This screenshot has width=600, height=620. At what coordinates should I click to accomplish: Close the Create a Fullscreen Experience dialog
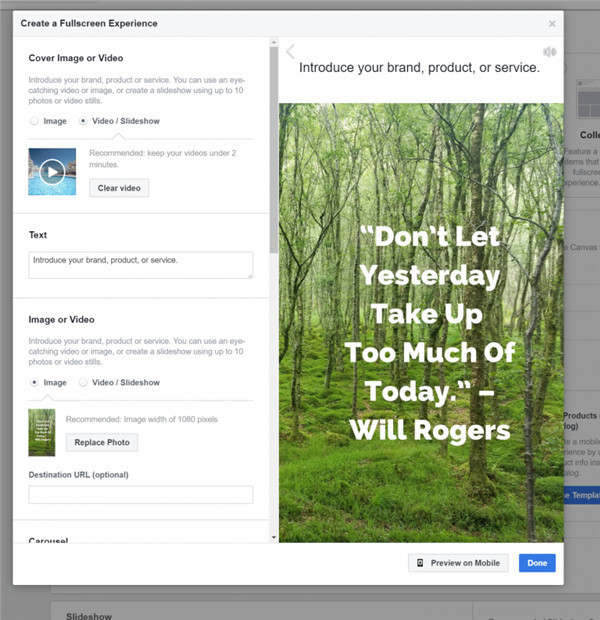552,24
